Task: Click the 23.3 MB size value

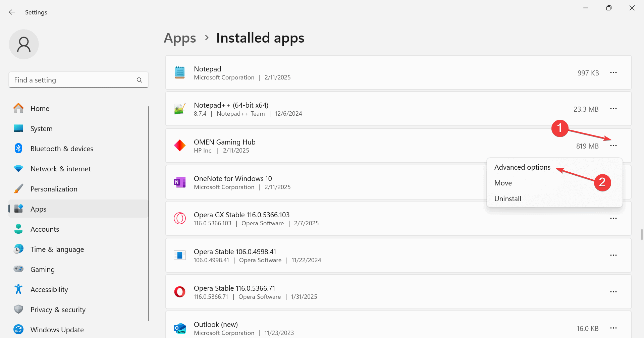Action: click(x=586, y=109)
